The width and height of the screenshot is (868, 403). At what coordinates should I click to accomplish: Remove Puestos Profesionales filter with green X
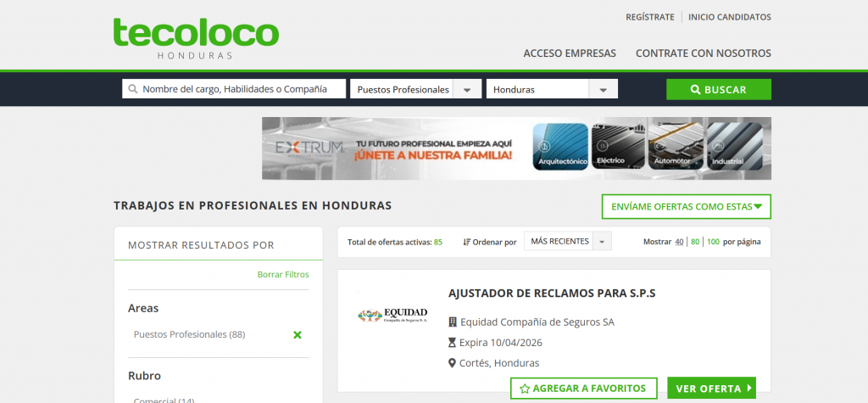pyautogui.click(x=297, y=335)
